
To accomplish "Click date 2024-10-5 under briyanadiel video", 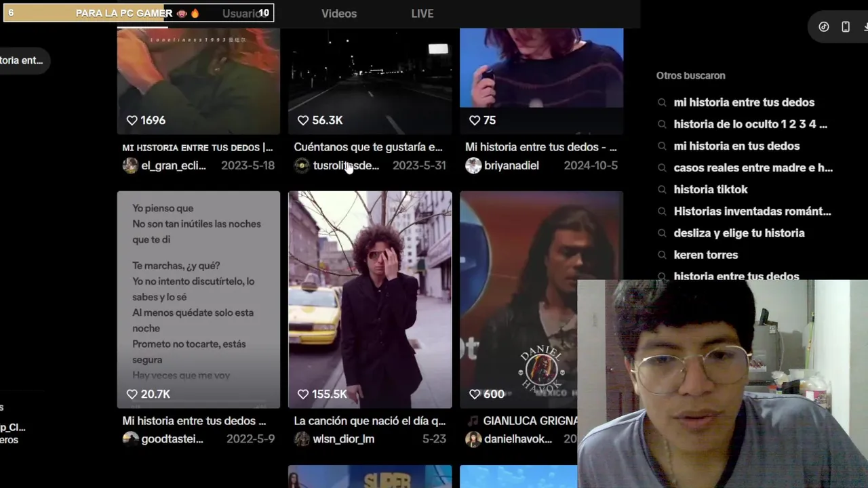I will pos(591,165).
